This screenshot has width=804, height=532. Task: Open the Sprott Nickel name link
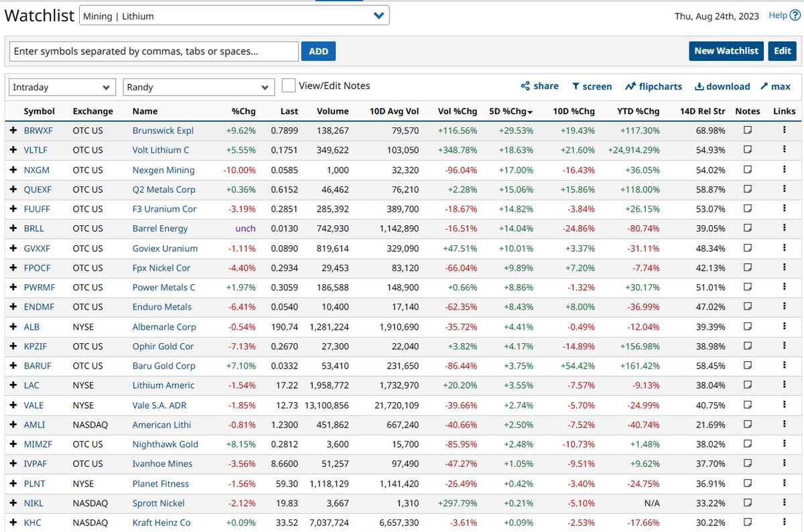(x=159, y=503)
